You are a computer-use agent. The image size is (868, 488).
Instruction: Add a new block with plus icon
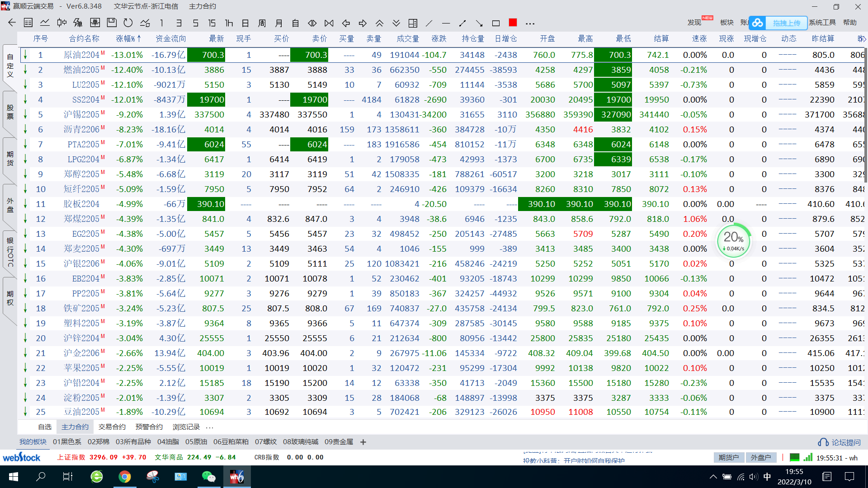coord(363,442)
